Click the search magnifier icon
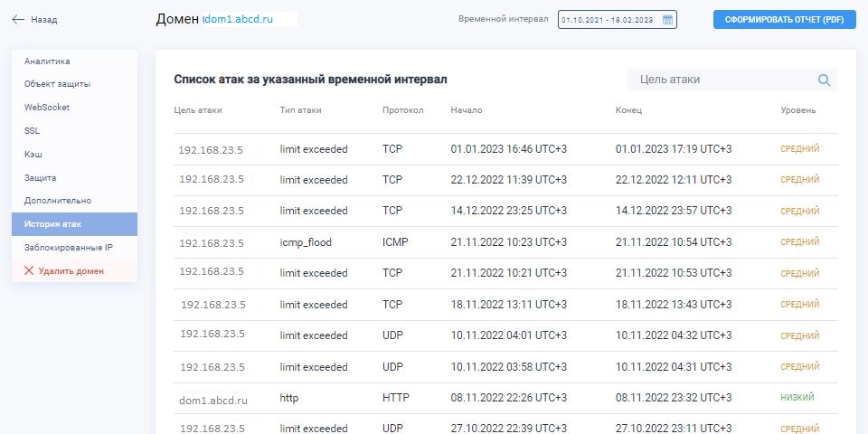This screenshot has width=868, height=434. 824,80
